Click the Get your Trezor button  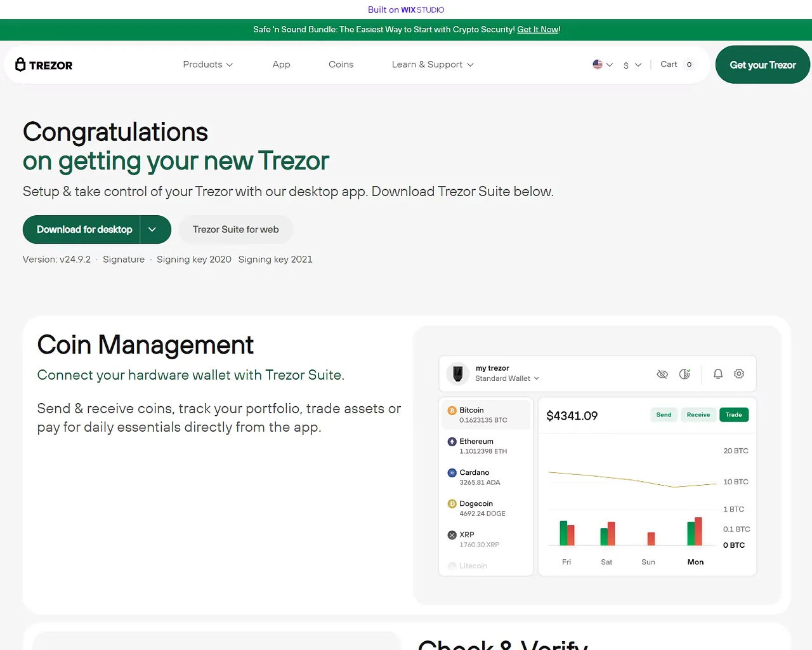click(x=763, y=65)
